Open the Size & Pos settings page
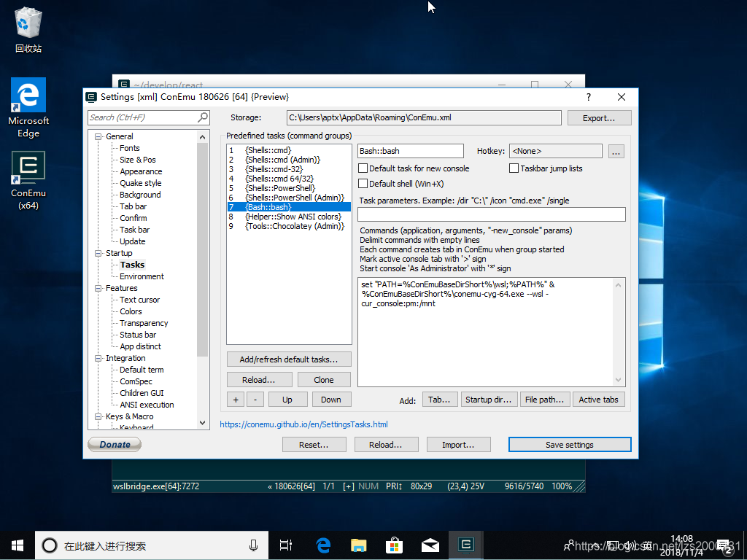The height and width of the screenshot is (560, 747). point(138,160)
